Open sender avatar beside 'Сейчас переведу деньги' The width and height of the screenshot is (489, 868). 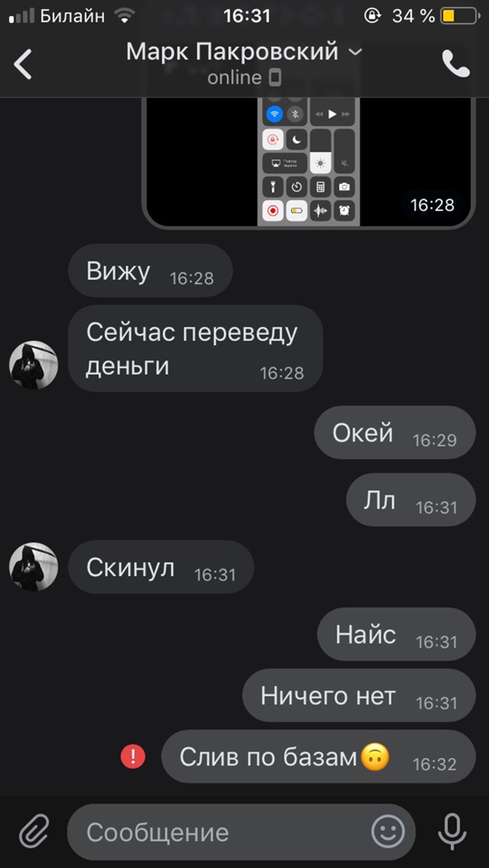tap(34, 365)
